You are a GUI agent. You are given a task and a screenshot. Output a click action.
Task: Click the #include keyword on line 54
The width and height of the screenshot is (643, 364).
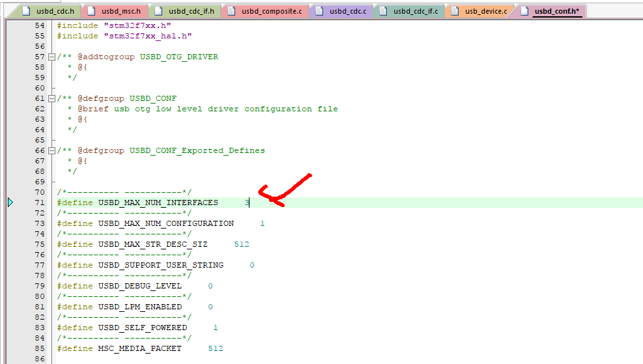(x=78, y=25)
